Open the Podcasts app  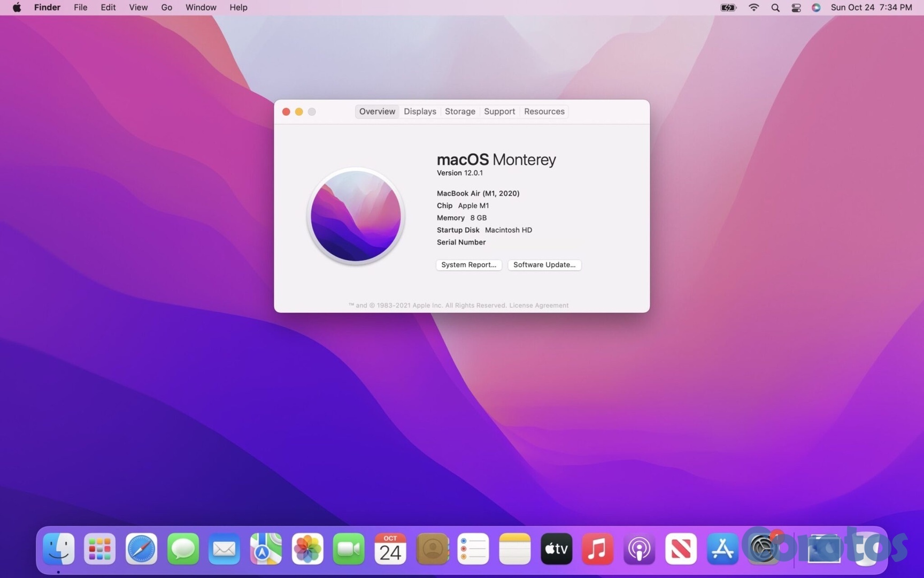coord(639,549)
